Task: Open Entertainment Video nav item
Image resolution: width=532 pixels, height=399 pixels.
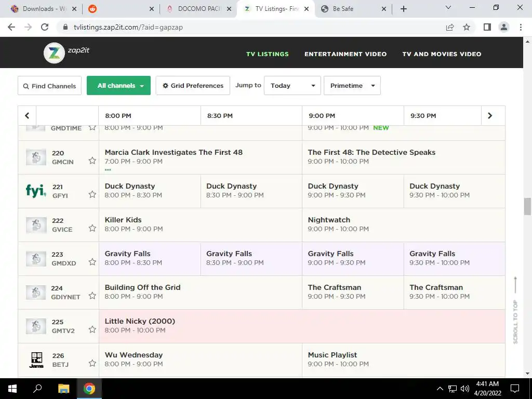Action: (345, 54)
